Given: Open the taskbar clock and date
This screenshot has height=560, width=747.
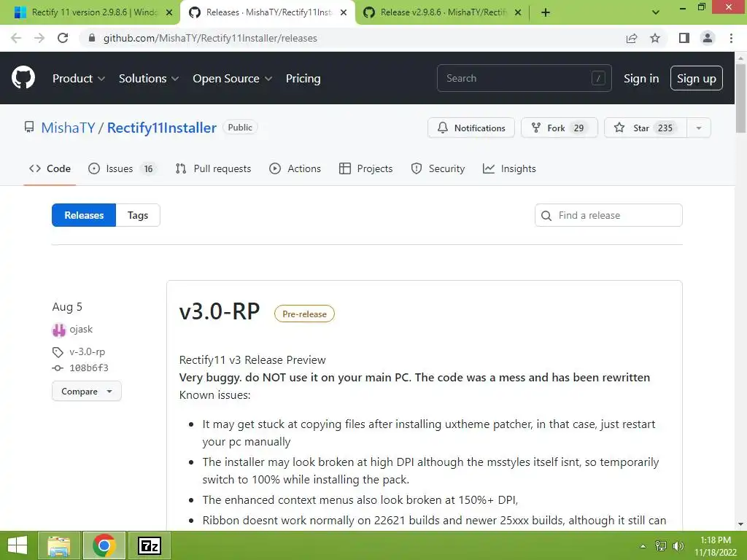Looking at the screenshot, I should (716, 546).
